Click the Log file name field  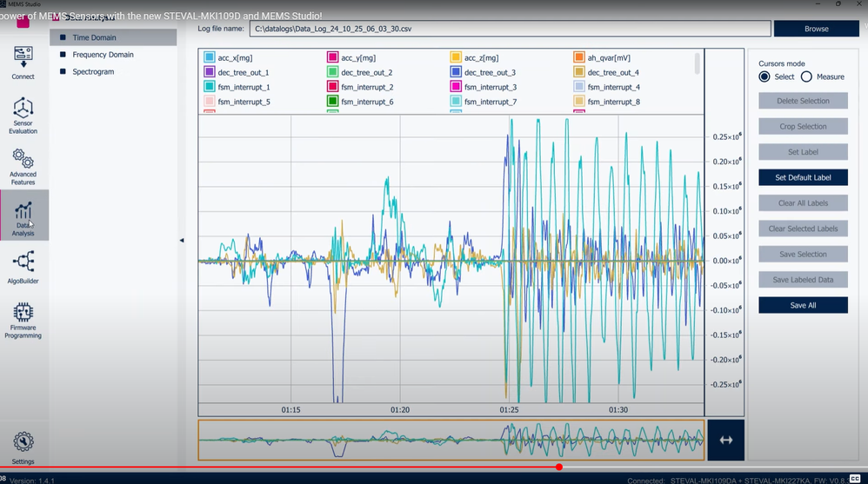[510, 29]
